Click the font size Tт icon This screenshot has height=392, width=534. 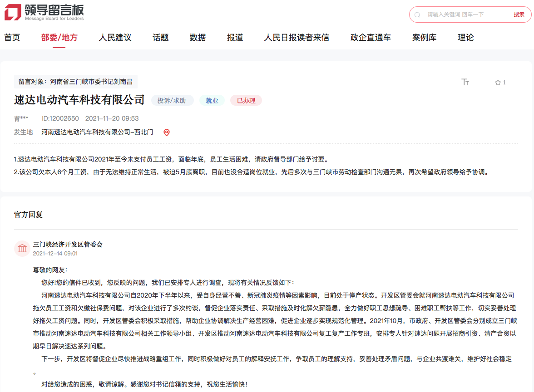tap(465, 82)
